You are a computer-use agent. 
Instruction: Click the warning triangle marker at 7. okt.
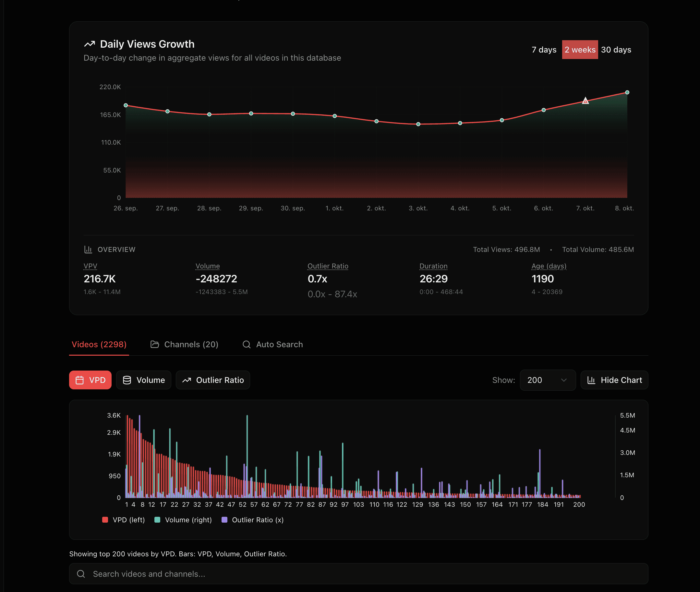click(x=585, y=101)
